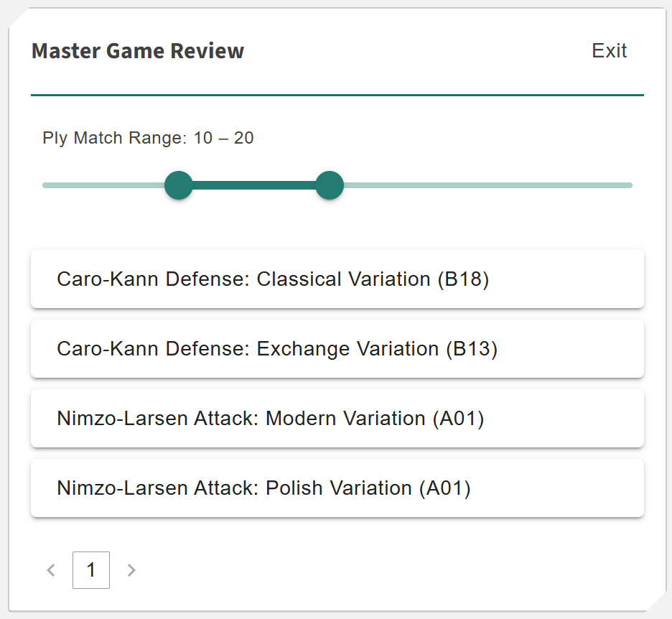The height and width of the screenshot is (619, 672).
Task: Expand Nimzo-Larsen Attack: Modern Variation (A01)
Action: click(337, 419)
